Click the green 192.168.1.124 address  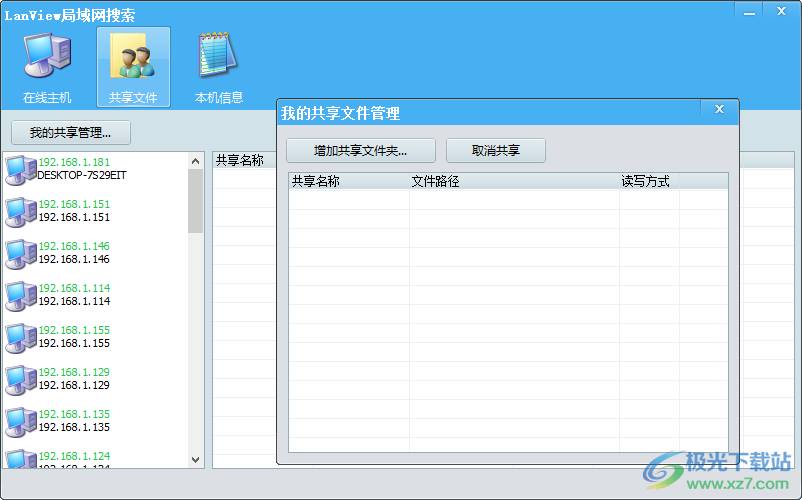tap(74, 456)
